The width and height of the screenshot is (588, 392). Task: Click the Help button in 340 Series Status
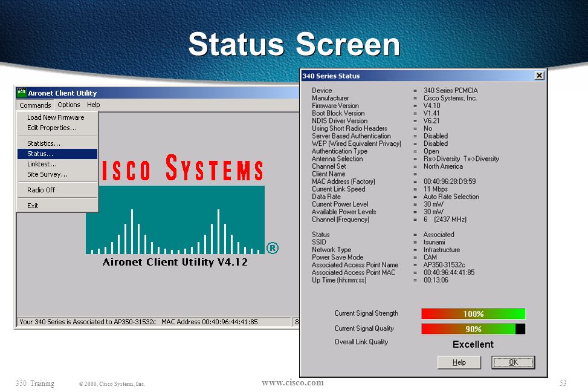(459, 362)
